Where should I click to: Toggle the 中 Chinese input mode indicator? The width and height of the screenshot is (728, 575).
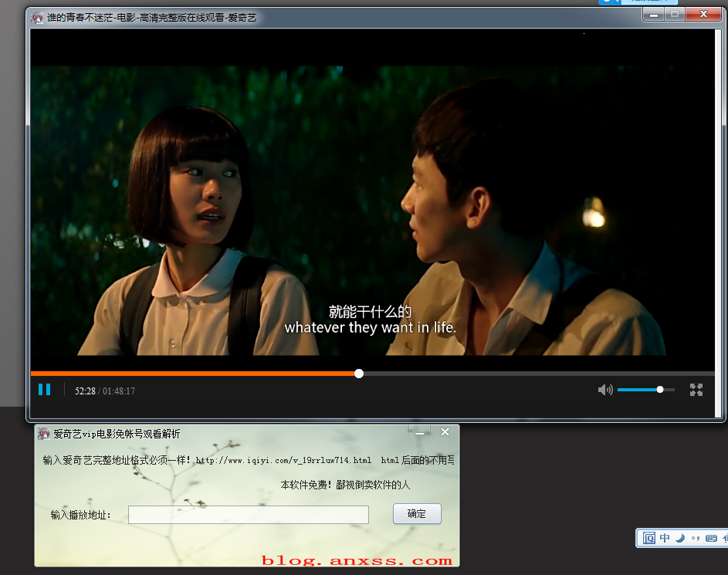point(665,538)
